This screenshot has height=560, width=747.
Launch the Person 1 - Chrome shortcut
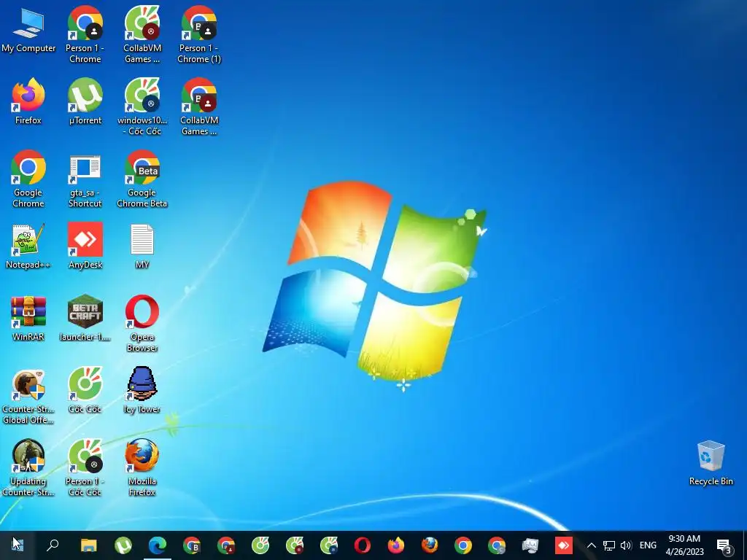coord(85,34)
